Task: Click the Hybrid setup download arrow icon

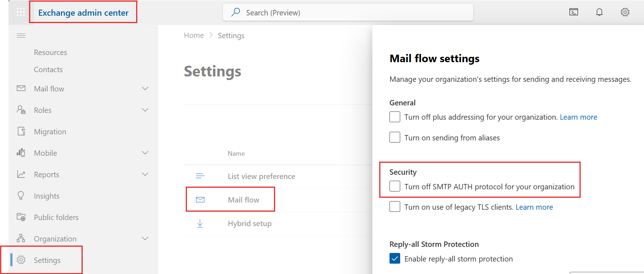Action: (x=200, y=223)
